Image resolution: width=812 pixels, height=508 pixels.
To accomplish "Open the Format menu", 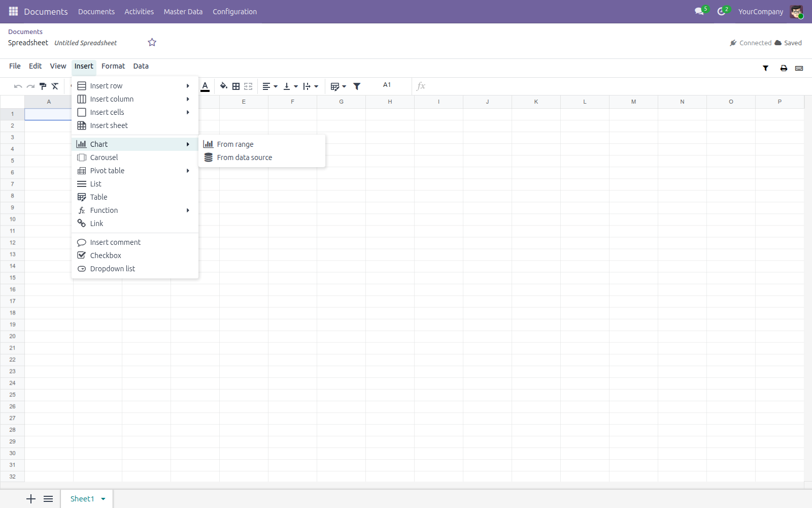I will (113, 66).
